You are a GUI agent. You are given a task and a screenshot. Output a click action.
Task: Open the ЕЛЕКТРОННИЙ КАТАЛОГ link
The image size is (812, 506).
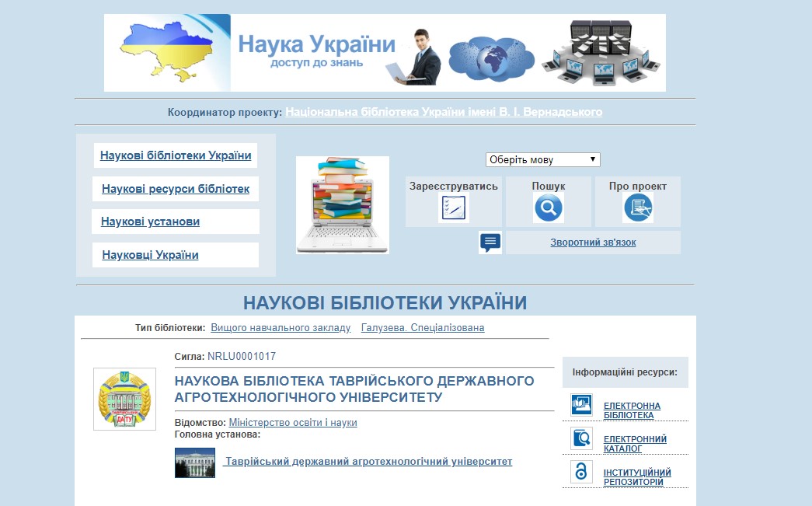(x=635, y=443)
